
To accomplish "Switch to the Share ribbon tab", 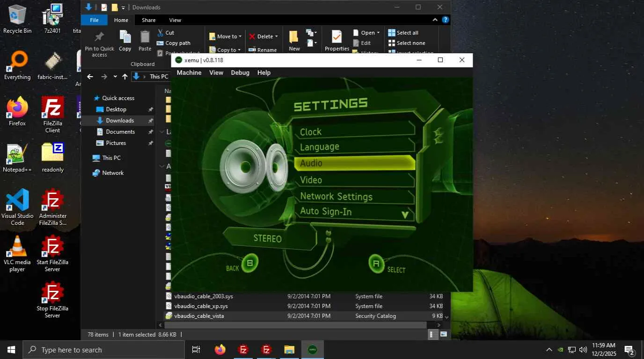I will (149, 20).
